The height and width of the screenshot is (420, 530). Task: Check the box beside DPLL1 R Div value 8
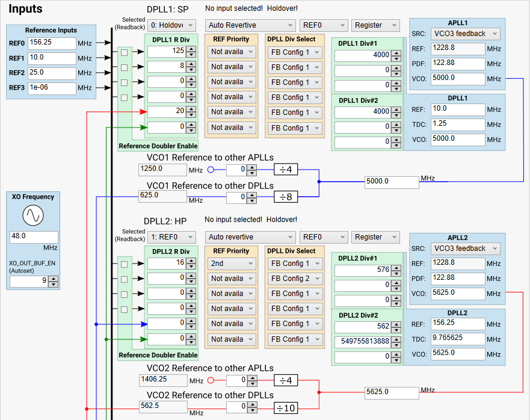point(125,67)
